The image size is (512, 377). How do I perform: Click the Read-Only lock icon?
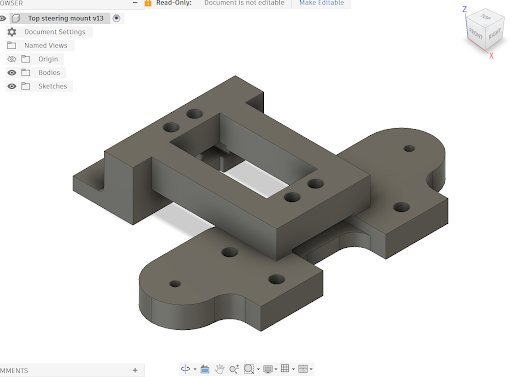point(148,3)
